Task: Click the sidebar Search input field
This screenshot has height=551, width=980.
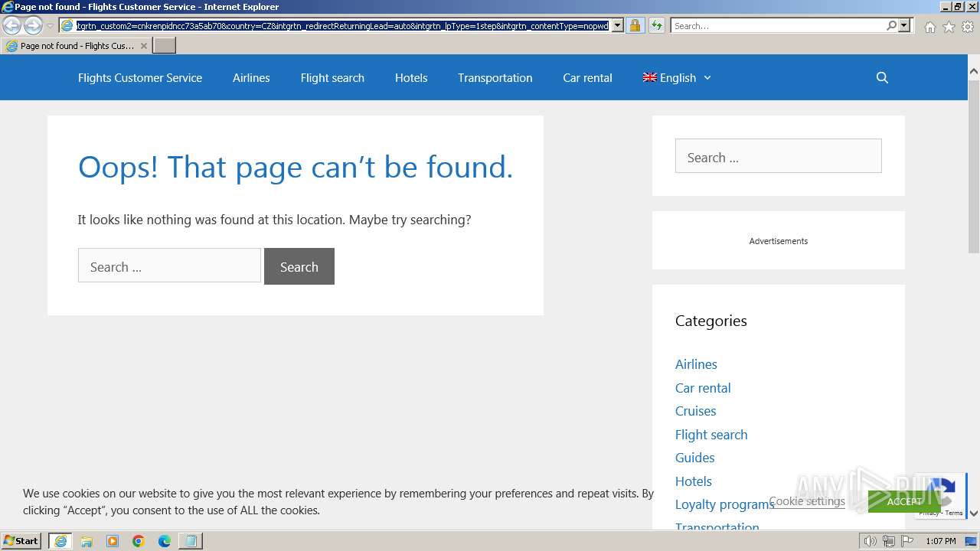Action: tap(778, 156)
